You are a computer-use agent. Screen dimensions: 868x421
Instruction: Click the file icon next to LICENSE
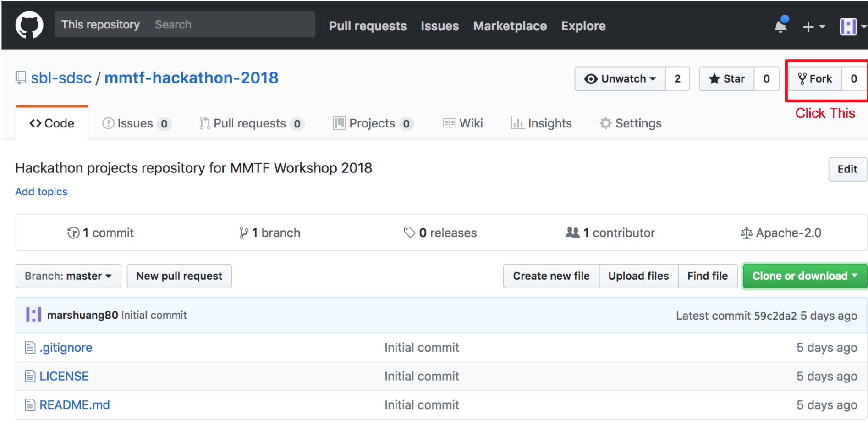30,376
